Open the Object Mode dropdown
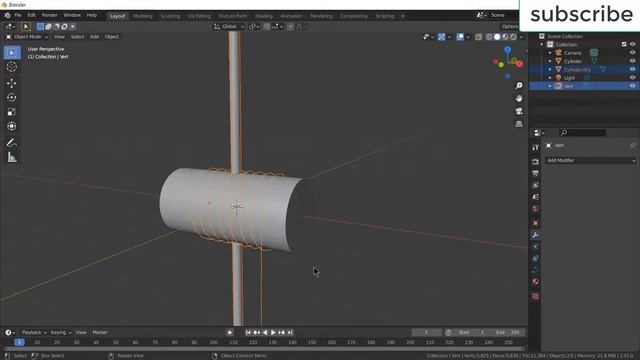 [27, 37]
